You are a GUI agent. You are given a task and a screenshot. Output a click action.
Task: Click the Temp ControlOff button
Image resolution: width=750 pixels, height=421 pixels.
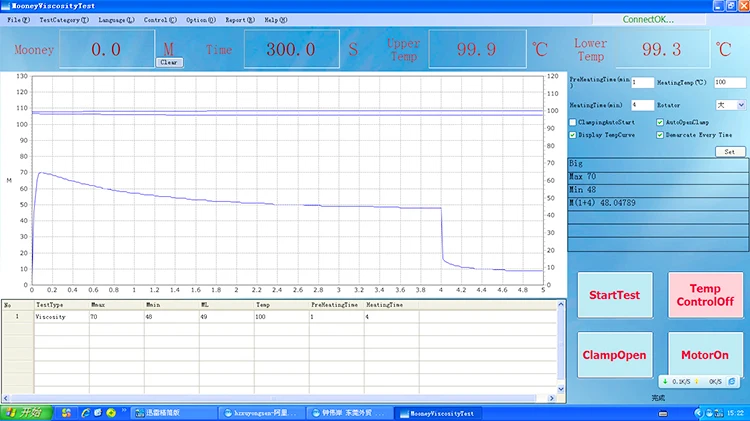(705, 295)
